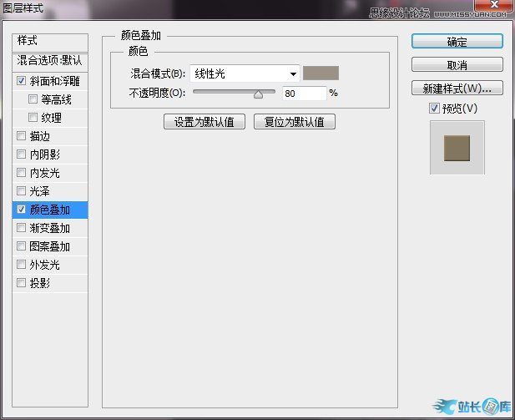Image resolution: width=515 pixels, height=420 pixels.
Task: Select the 光泽 style row label
Action: pyautogui.click(x=40, y=191)
